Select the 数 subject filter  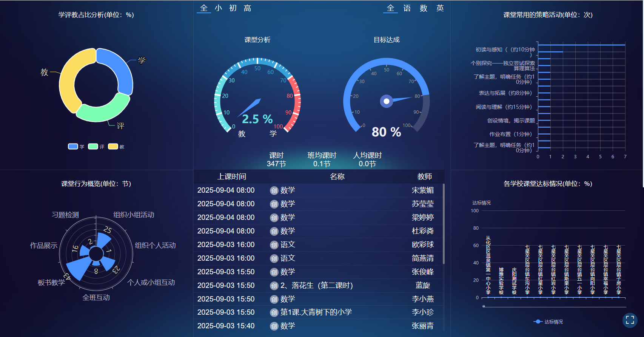[x=424, y=8]
